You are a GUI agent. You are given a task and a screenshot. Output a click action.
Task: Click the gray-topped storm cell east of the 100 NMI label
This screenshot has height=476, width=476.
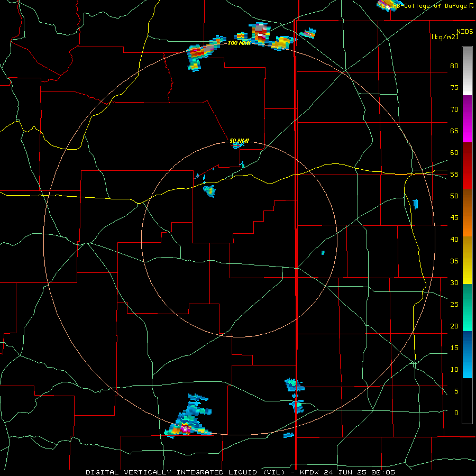259,33
